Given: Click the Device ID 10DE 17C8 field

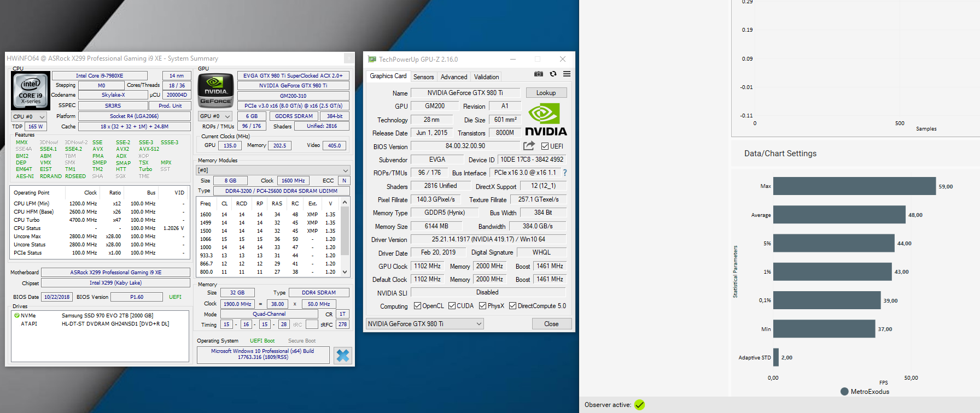Looking at the screenshot, I should point(532,160).
